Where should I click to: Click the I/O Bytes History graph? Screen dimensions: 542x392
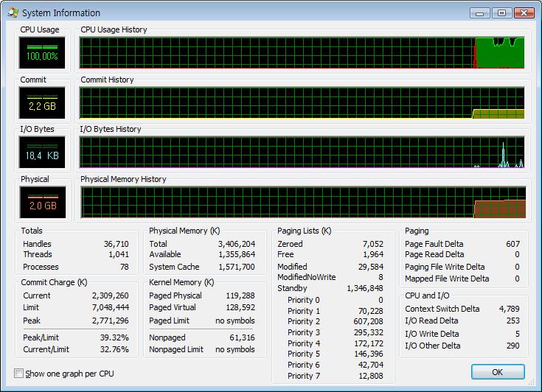pyautogui.click(x=302, y=153)
